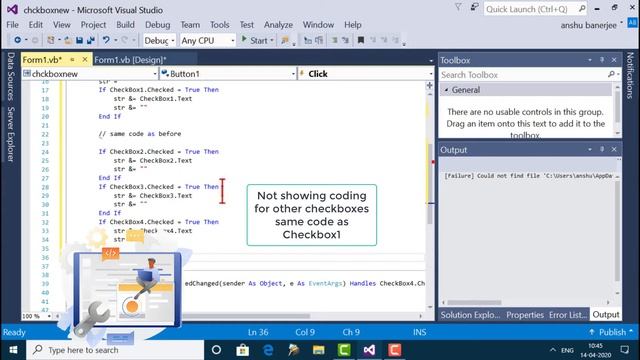Open the dropdown arrow next to Start
Screen dimensions: 640x360
pyautogui.click(x=272, y=40)
